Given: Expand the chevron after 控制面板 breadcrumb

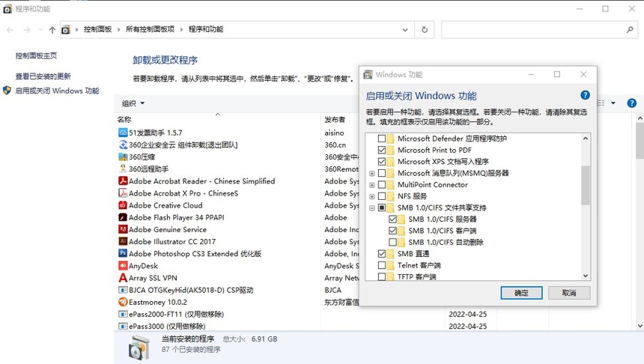Looking at the screenshot, I should click(x=119, y=29).
